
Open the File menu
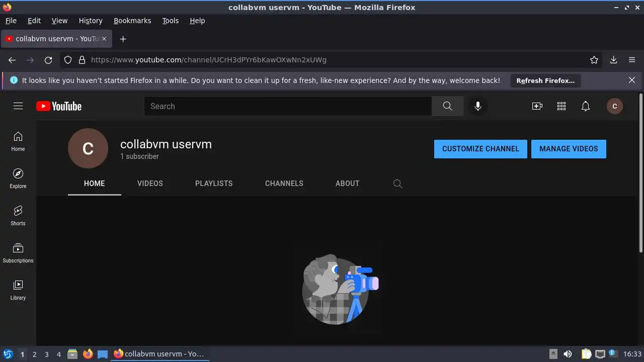pos(11,21)
